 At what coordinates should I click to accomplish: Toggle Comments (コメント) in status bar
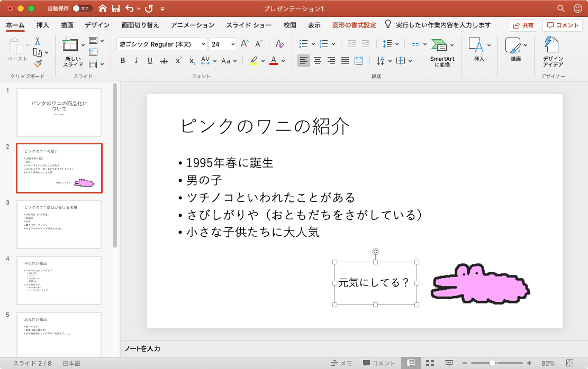coord(379,363)
